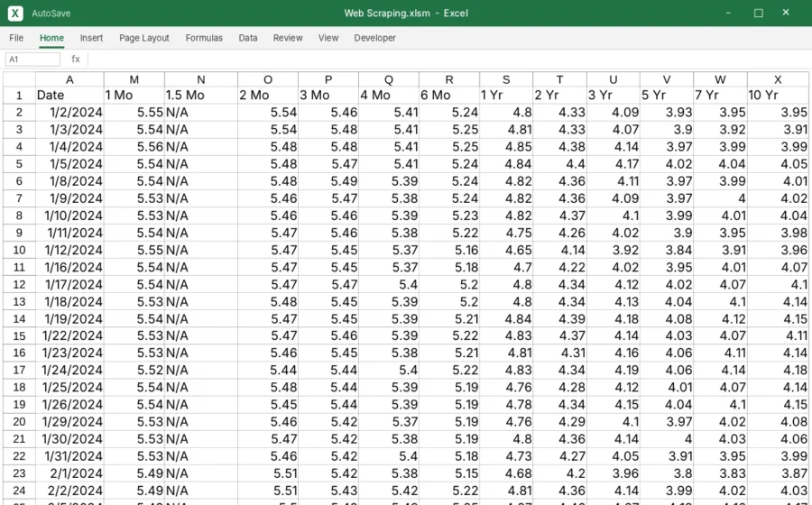Viewport: 812px width, 505px height.
Task: Click the '1 Mo' header cell
Action: click(x=134, y=96)
